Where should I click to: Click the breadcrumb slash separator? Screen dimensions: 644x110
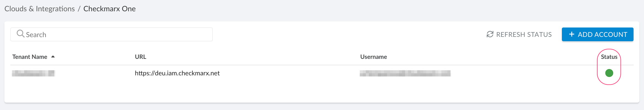point(79,9)
